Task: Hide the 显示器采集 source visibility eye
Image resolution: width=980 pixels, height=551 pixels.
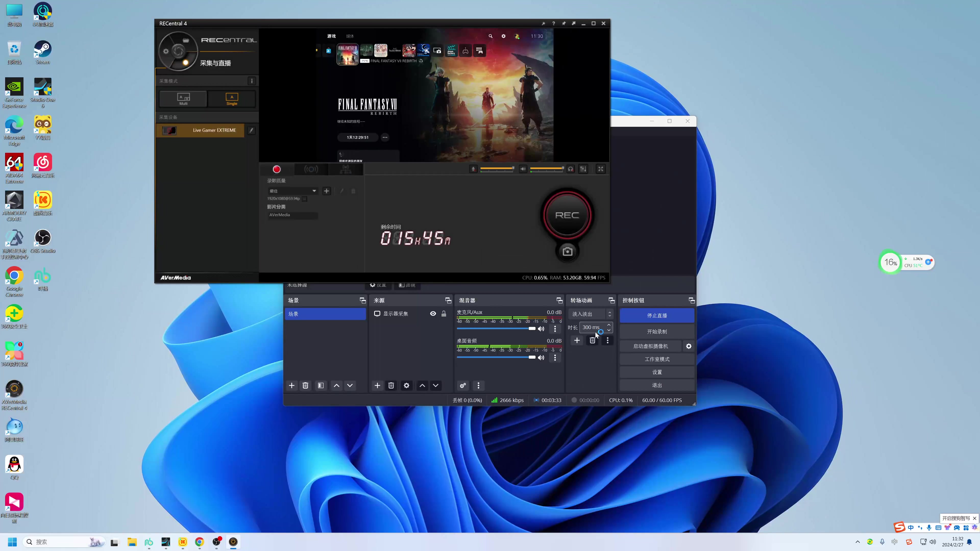Action: pyautogui.click(x=433, y=314)
